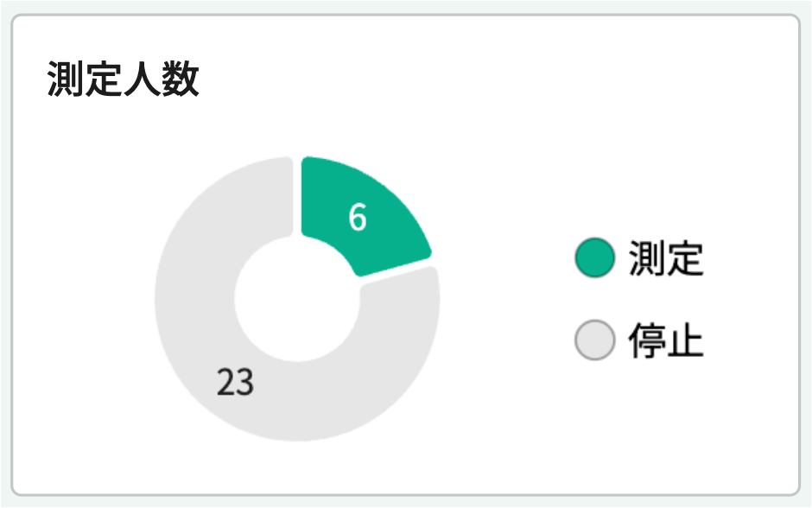Image resolution: width=812 pixels, height=508 pixels.
Task: Click the 定 character of 測定 legend
Action: (x=685, y=259)
